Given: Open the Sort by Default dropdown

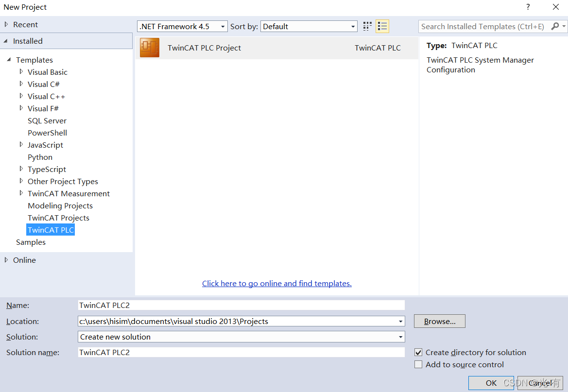Looking at the screenshot, I should coord(309,26).
